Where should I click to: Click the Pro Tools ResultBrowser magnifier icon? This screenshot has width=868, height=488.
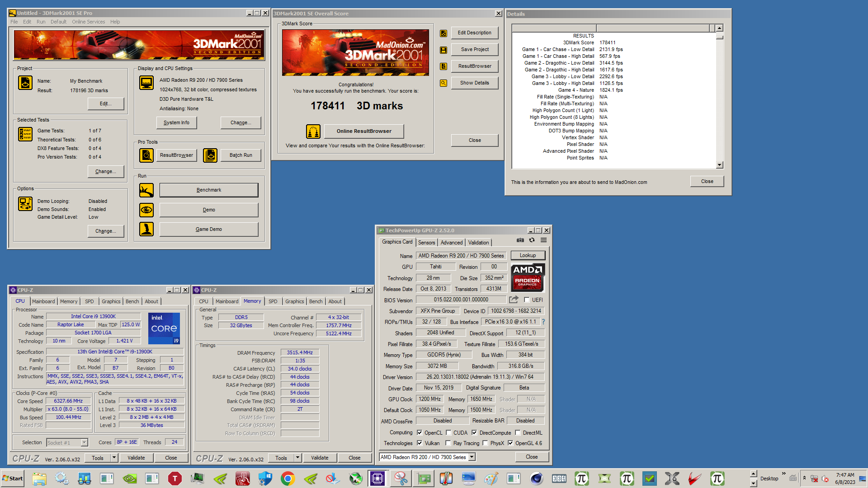146,155
